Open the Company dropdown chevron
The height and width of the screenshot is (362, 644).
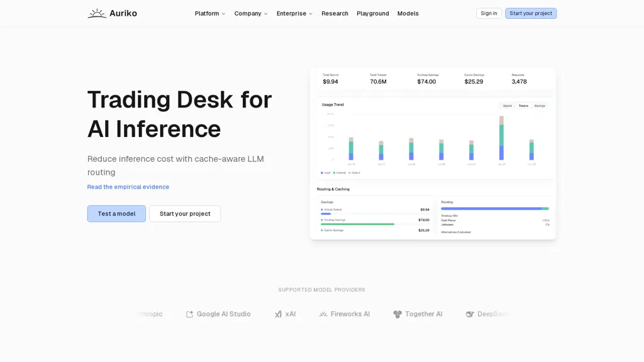pos(266,14)
